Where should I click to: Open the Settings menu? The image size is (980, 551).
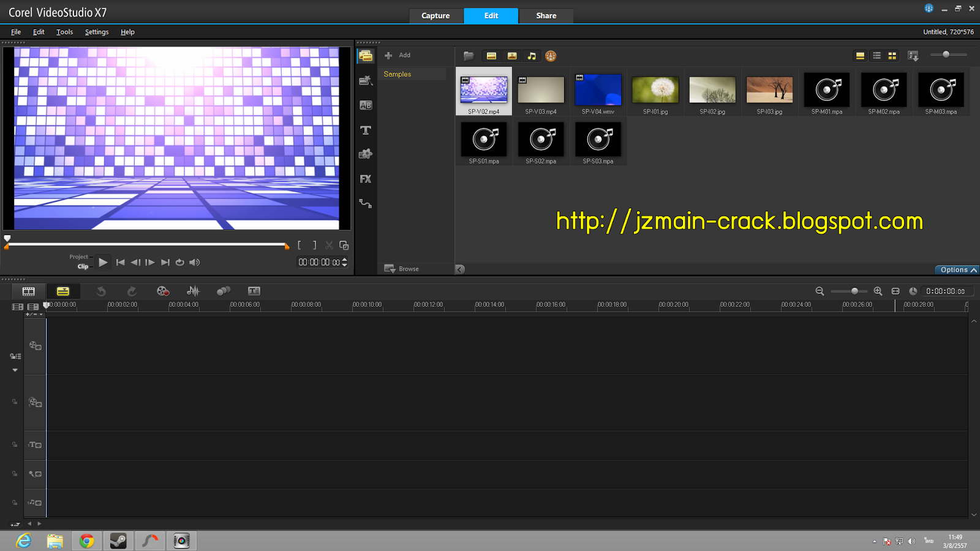pos(97,32)
